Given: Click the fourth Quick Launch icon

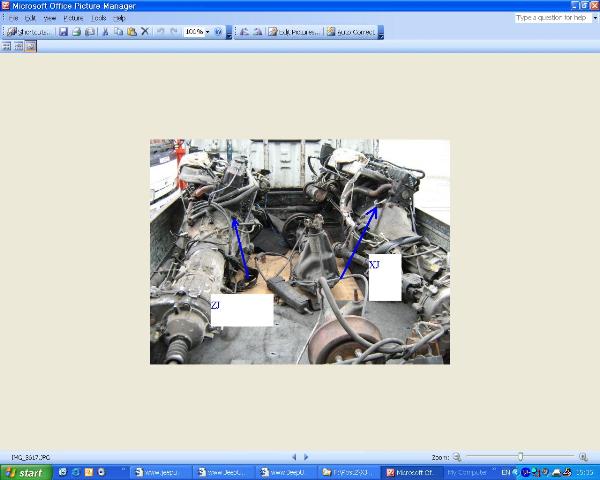Looking at the screenshot, I should click(101, 472).
